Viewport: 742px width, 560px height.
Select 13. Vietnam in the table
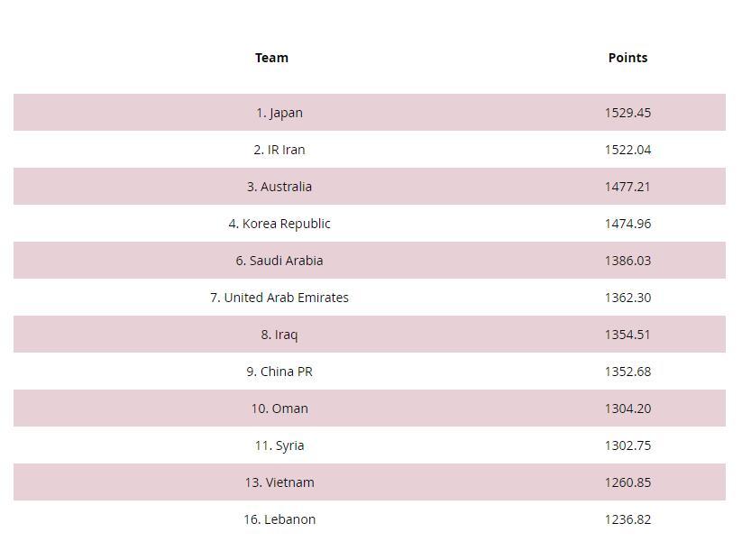279,482
